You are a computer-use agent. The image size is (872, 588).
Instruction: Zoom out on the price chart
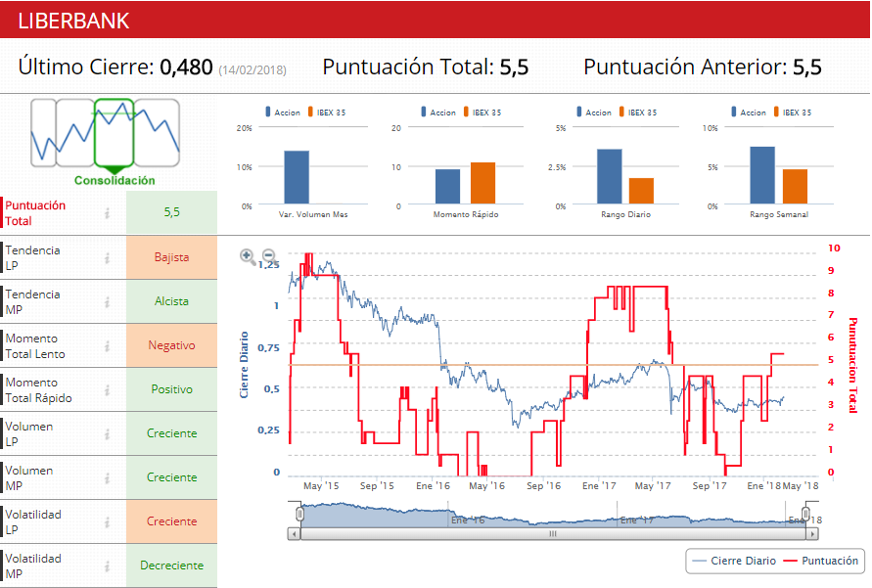270,256
